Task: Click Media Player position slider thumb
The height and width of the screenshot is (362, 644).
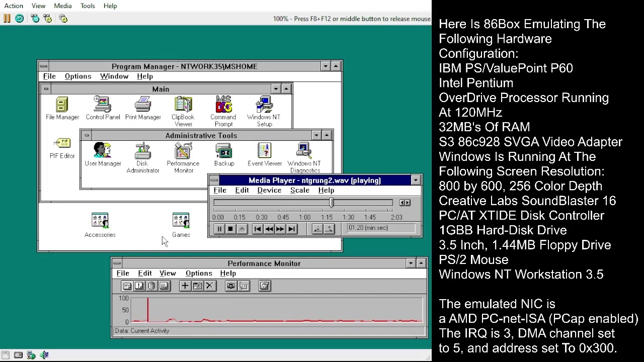Action: (332, 202)
